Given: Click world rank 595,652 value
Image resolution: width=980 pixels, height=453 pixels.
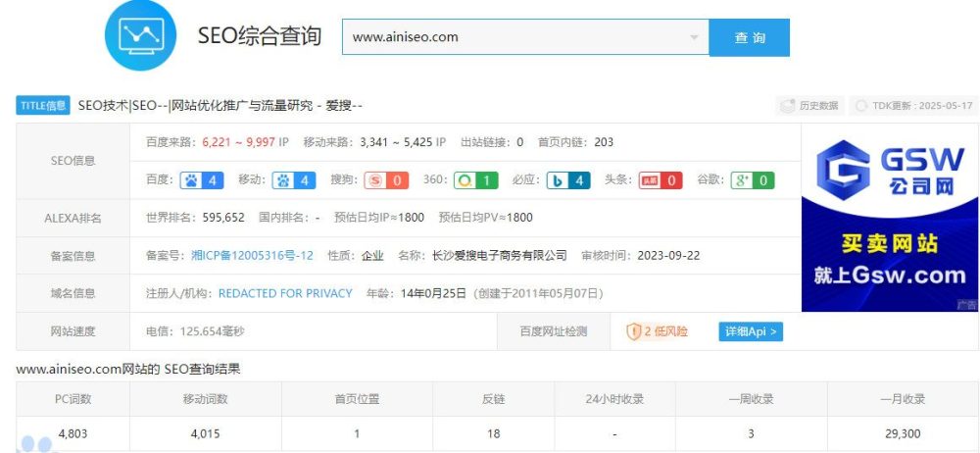Looking at the screenshot, I should (223, 218).
